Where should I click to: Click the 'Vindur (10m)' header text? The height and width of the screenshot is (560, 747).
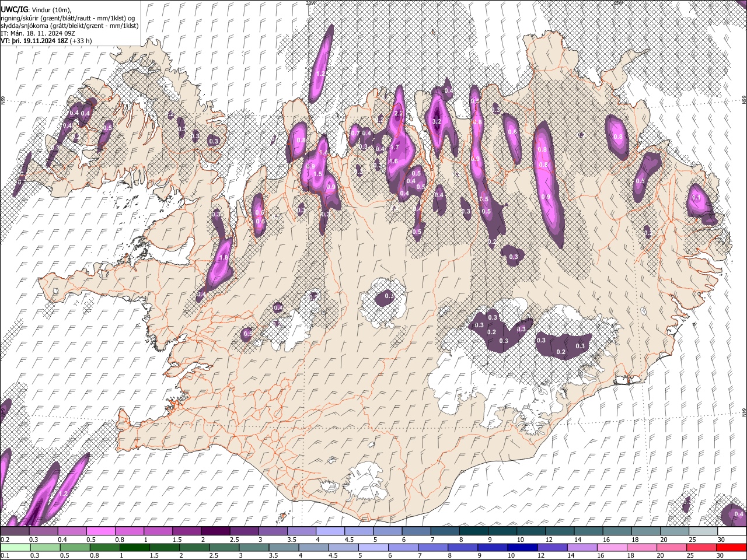click(51, 10)
